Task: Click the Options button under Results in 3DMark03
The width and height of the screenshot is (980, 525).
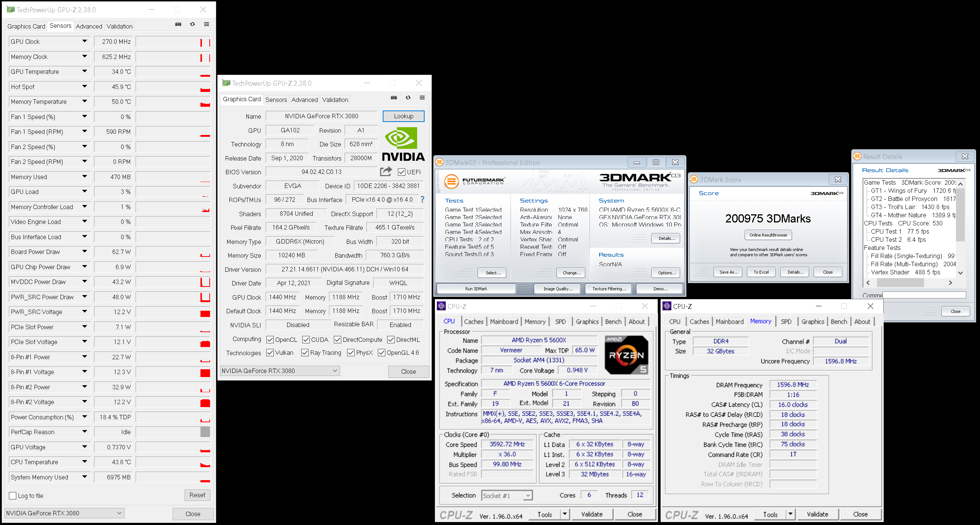Action: click(x=667, y=273)
